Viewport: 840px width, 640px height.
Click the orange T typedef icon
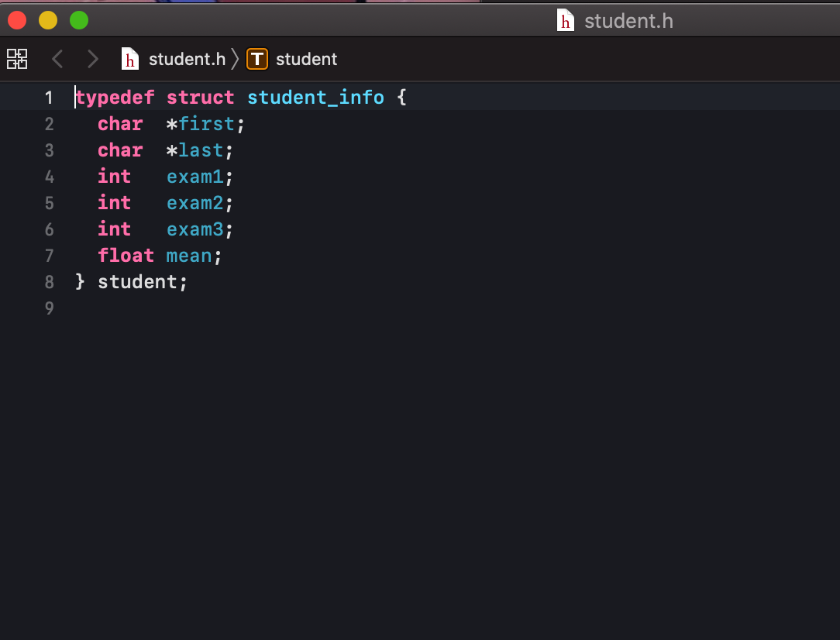(257, 59)
